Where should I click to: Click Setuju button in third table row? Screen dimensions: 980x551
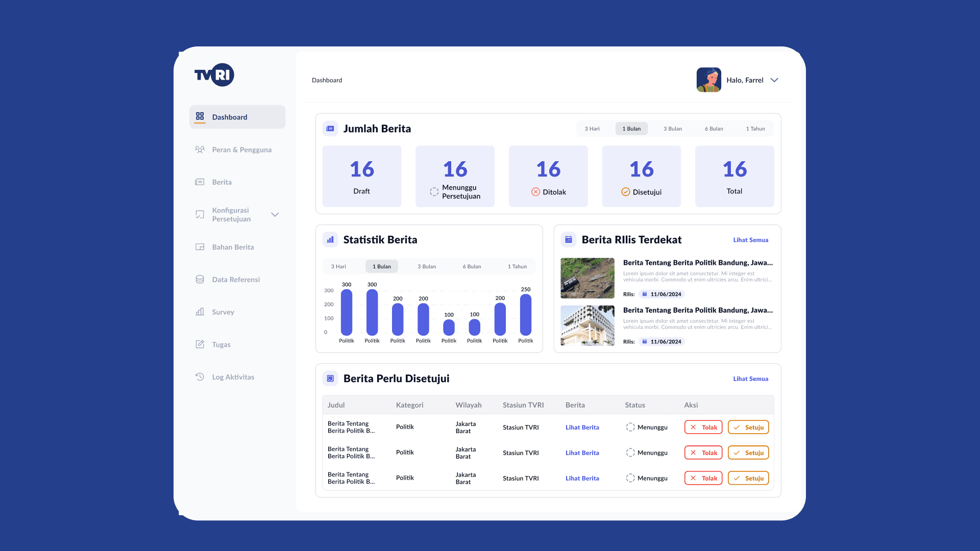click(748, 478)
